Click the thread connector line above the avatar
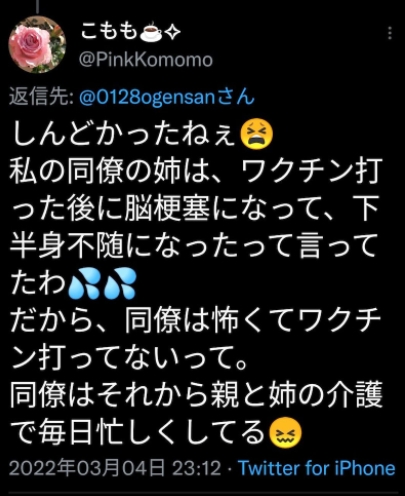This screenshot has height=496, width=405. pyautogui.click(x=37, y=6)
